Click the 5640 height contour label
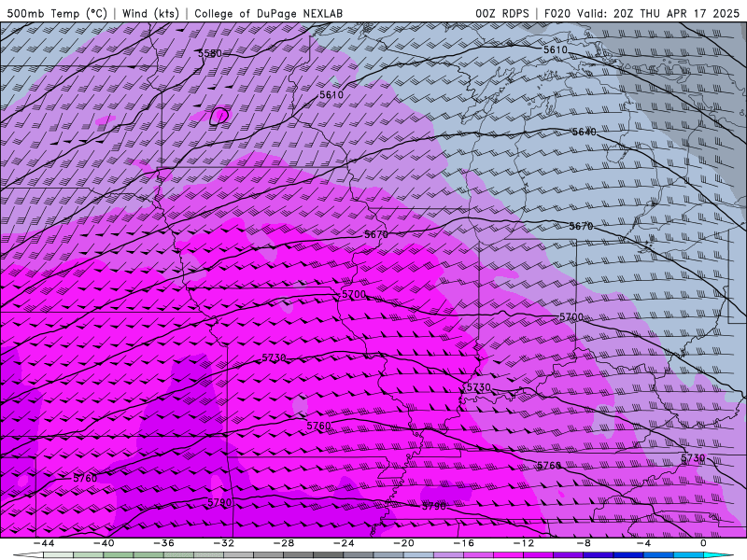Screen dimensions: 747x560 584,132
